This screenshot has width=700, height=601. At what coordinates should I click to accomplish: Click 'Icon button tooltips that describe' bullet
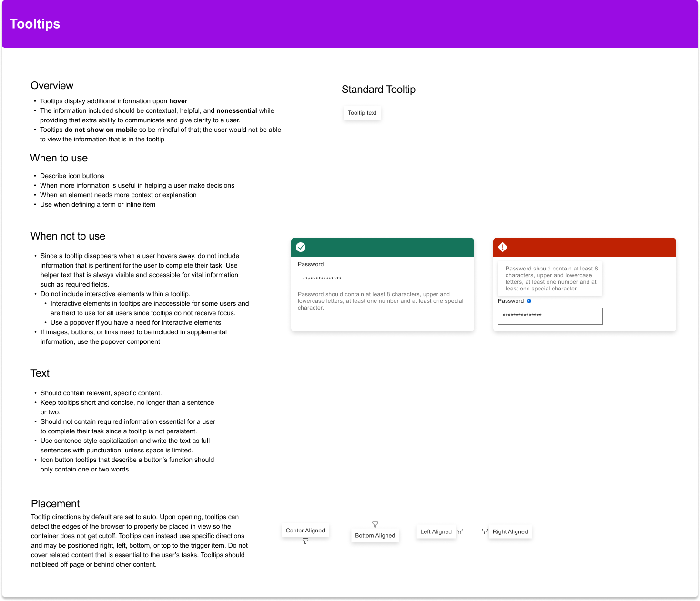click(127, 464)
